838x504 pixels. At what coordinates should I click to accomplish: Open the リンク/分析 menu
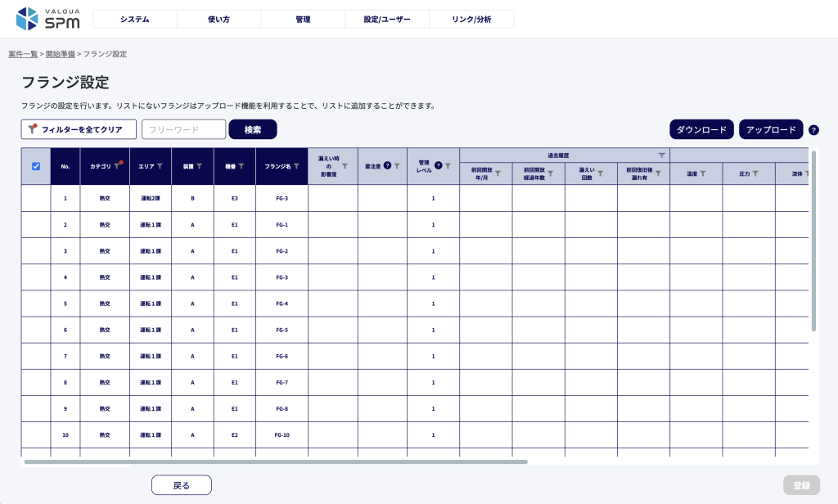pyautogui.click(x=471, y=20)
